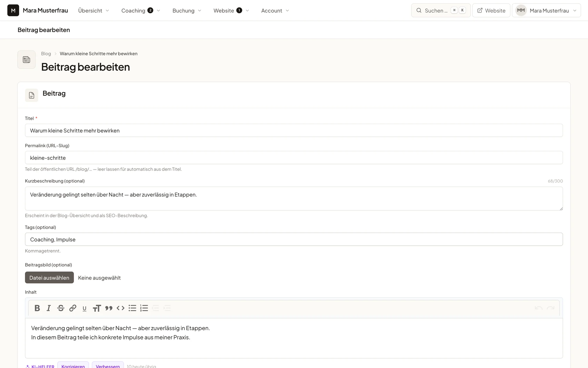
Task: Click the 68/300 character counter
Action: [x=555, y=181]
